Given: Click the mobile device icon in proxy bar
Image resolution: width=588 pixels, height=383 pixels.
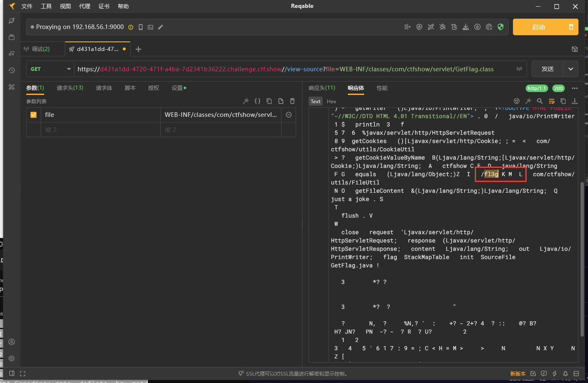Looking at the screenshot, I should pyautogui.click(x=141, y=27).
